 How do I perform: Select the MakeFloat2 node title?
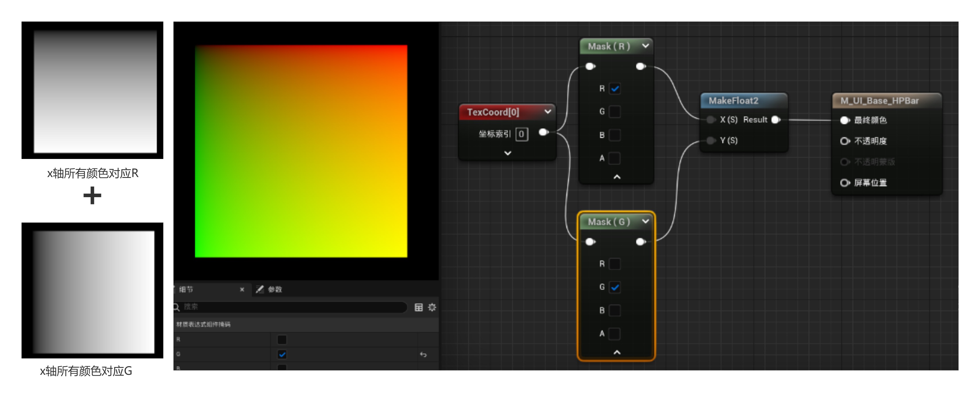point(733,101)
